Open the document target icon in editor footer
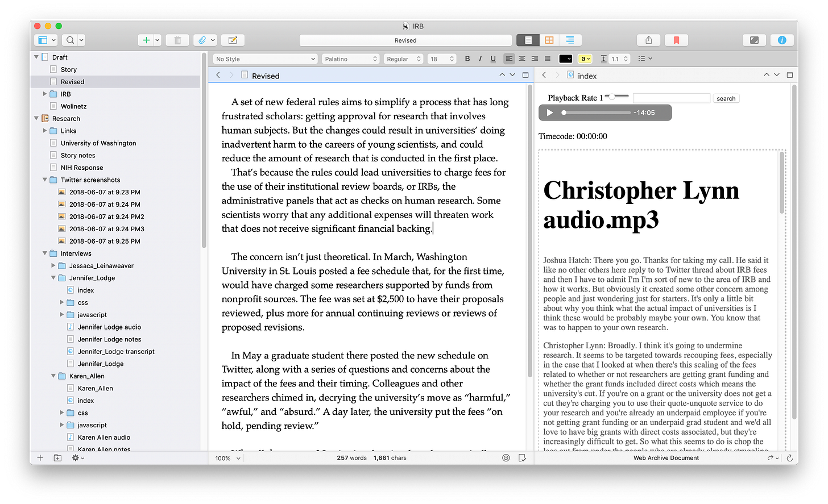 click(506, 458)
